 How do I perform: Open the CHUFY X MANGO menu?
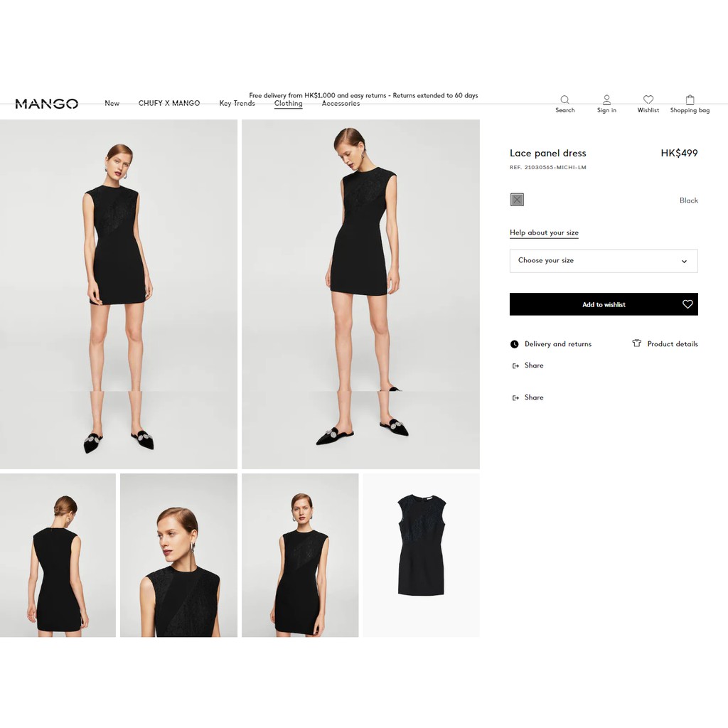[169, 104]
